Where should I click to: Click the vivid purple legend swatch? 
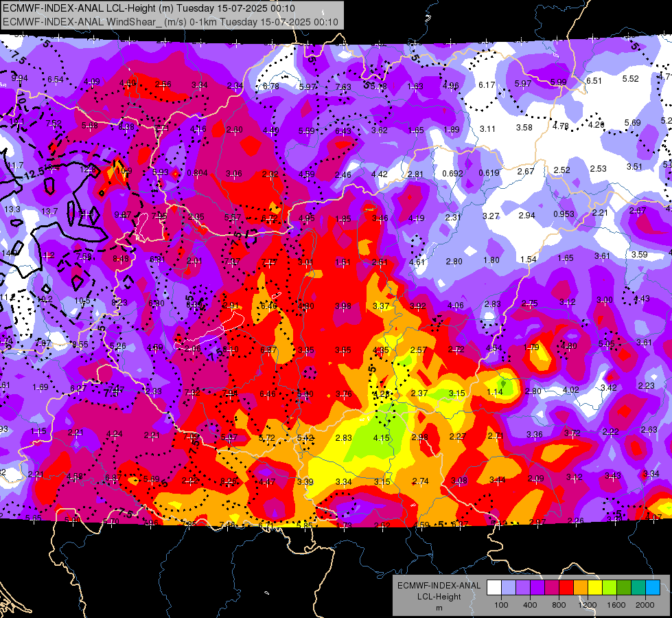tap(537, 588)
